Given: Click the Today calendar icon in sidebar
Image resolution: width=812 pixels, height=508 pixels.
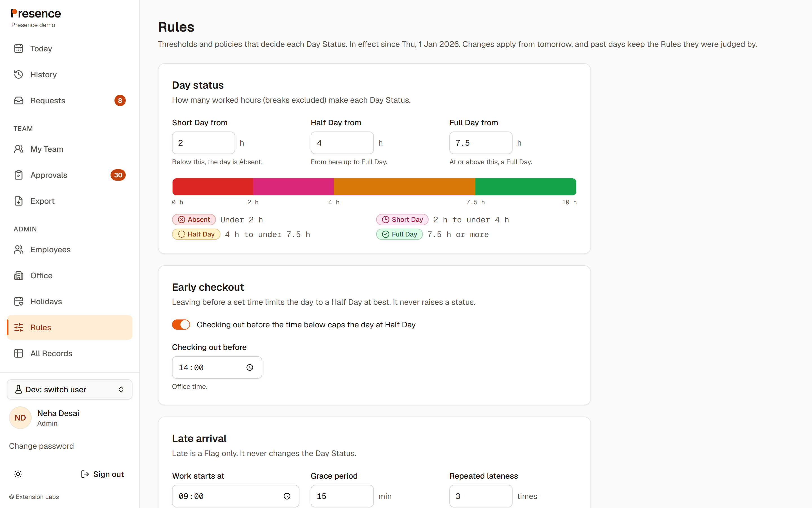Looking at the screenshot, I should [18, 48].
